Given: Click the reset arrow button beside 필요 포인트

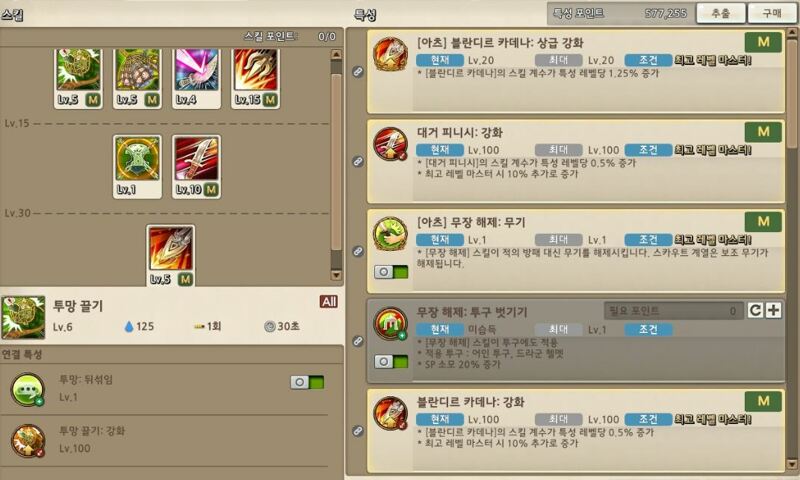Looking at the screenshot, I should (x=756, y=310).
